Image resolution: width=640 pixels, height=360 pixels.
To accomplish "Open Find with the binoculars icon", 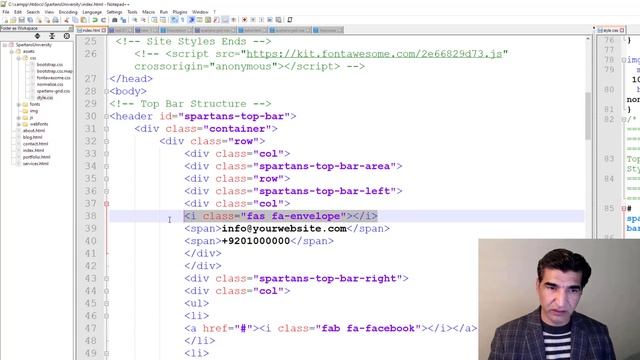I will point(115,20).
